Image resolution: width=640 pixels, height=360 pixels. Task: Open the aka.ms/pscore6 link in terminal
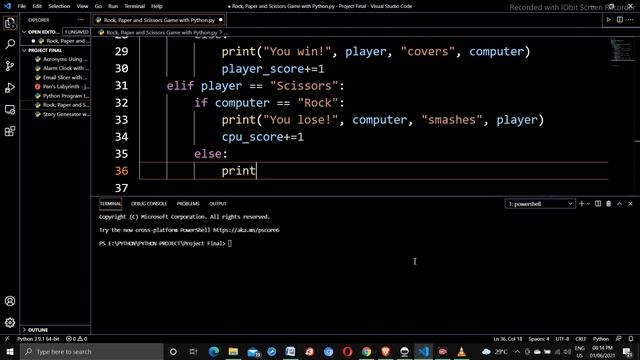(246, 230)
